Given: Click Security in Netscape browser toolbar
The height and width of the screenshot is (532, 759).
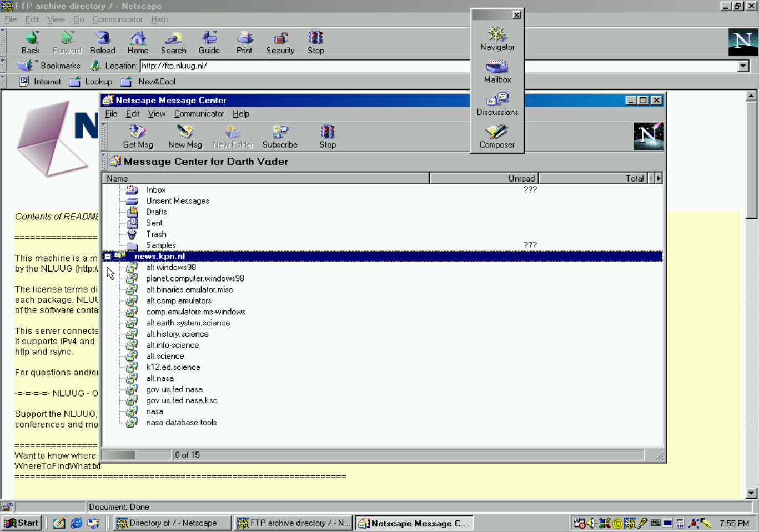Looking at the screenshot, I should [x=280, y=42].
